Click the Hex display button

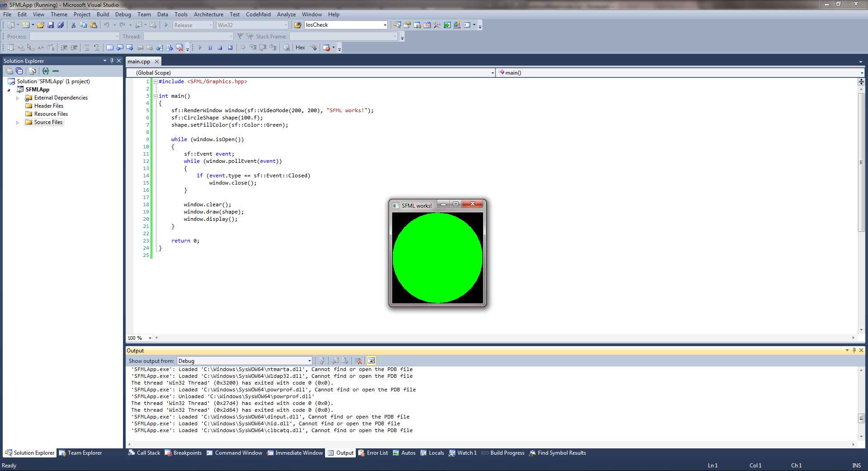(300, 48)
